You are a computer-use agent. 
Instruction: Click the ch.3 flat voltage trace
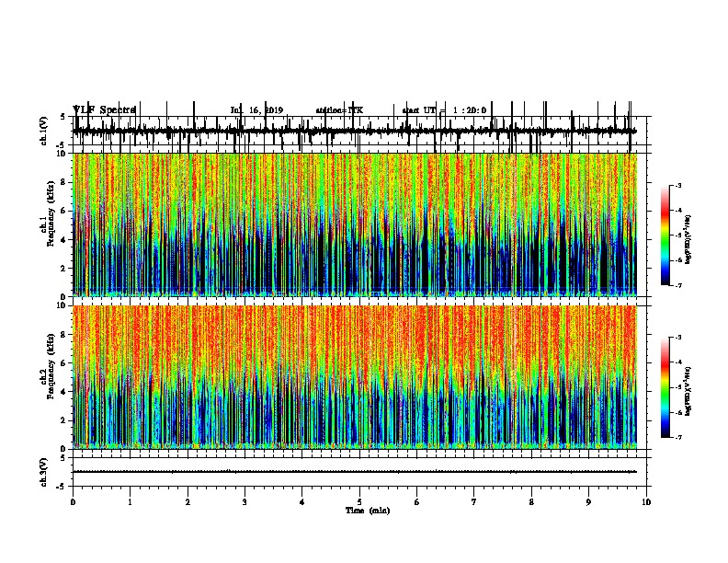pyautogui.click(x=355, y=472)
